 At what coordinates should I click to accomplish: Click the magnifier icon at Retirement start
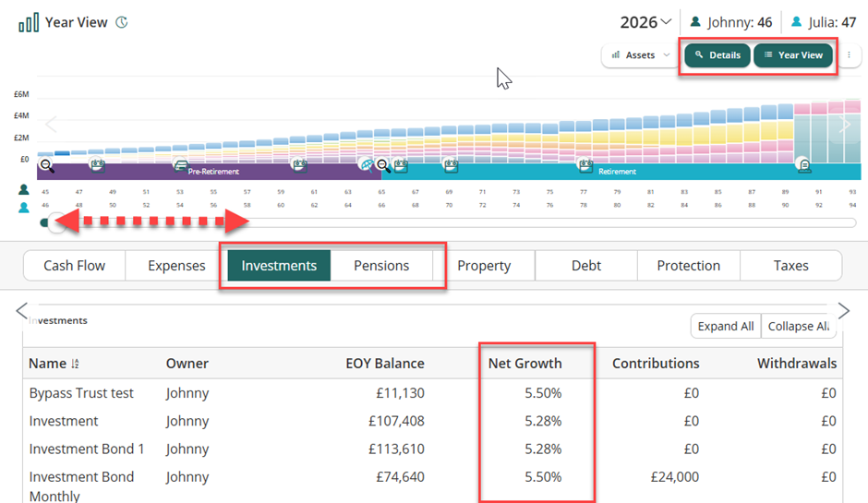pos(383,166)
